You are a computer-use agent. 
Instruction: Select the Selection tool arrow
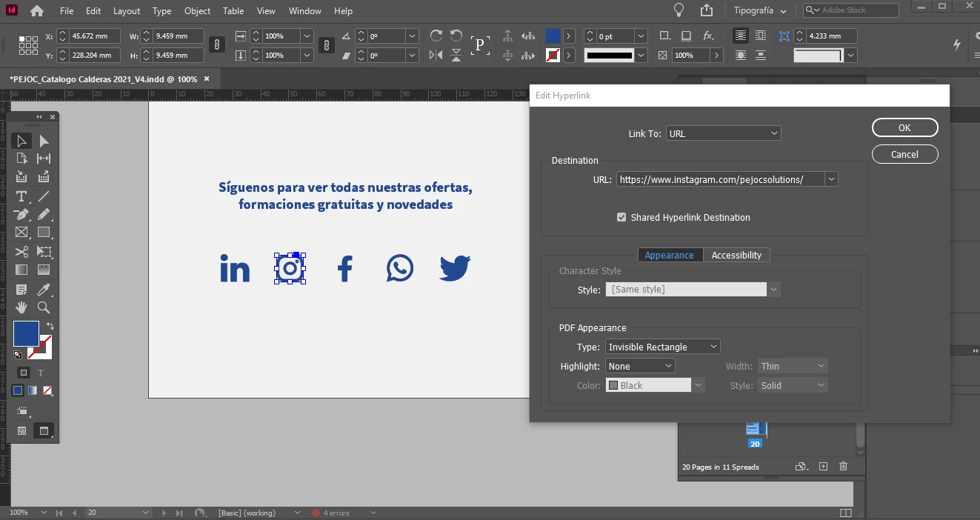coord(21,141)
